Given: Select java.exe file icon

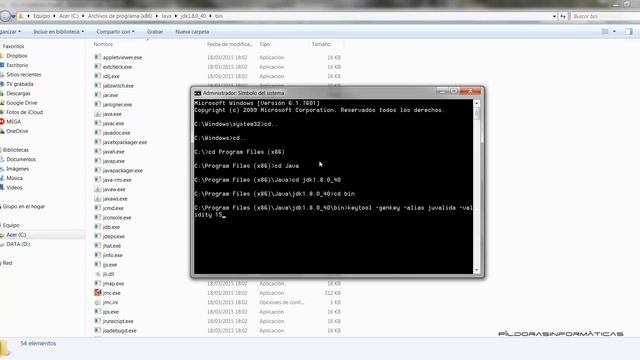Looking at the screenshot, I should [x=97, y=114].
